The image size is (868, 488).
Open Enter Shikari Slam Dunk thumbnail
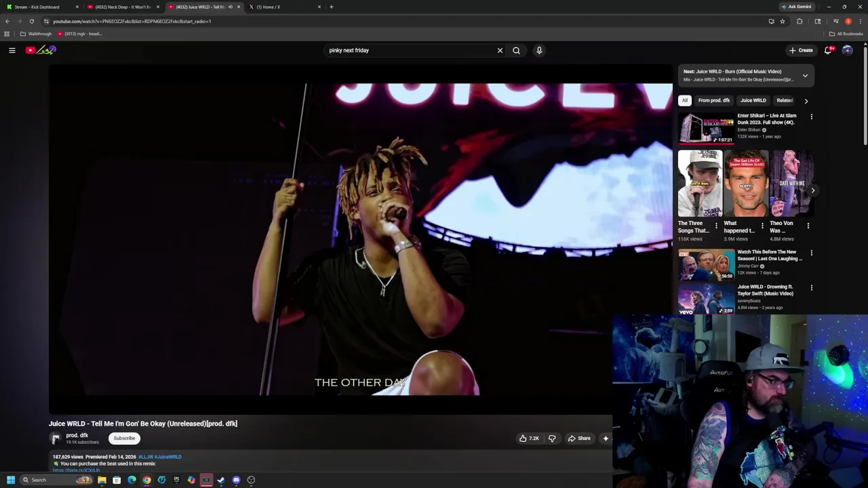click(x=705, y=128)
